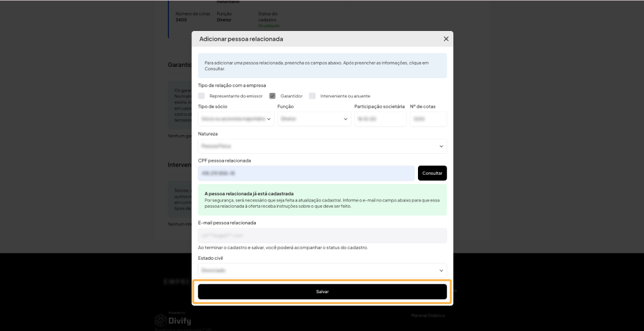
Task: Open the Material Didático footer link
Action: 428,316
